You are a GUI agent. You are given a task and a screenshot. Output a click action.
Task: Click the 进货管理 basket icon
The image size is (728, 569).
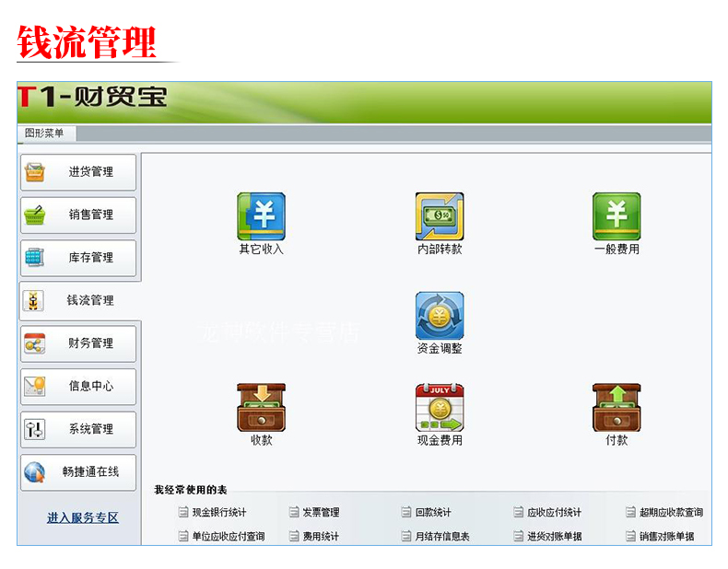click(35, 172)
